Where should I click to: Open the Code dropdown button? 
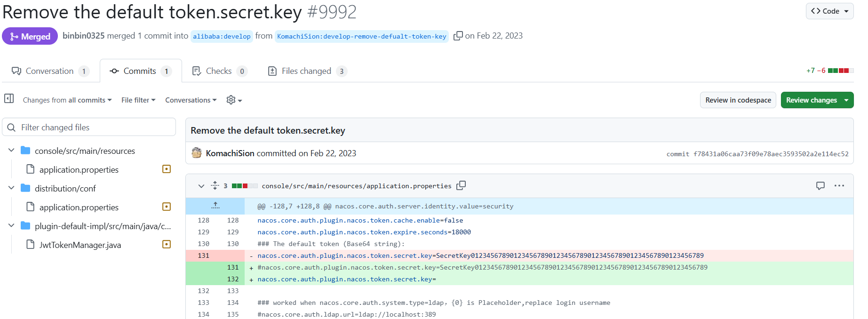829,11
